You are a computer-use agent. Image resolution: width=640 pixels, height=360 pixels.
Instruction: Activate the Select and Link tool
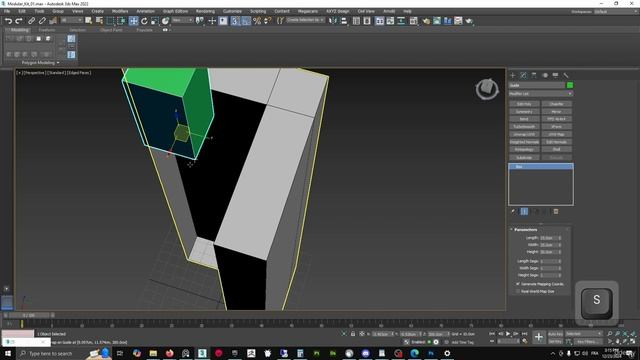pyautogui.click(x=31, y=20)
